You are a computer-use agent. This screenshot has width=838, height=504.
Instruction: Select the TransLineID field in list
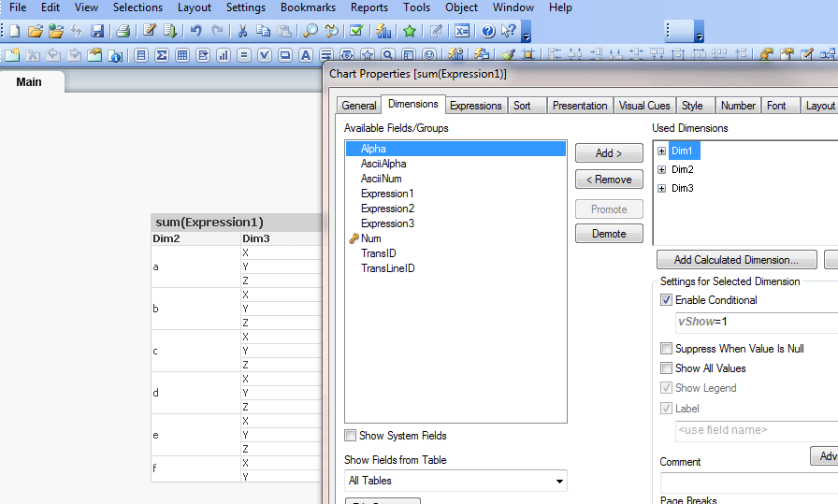(387, 268)
